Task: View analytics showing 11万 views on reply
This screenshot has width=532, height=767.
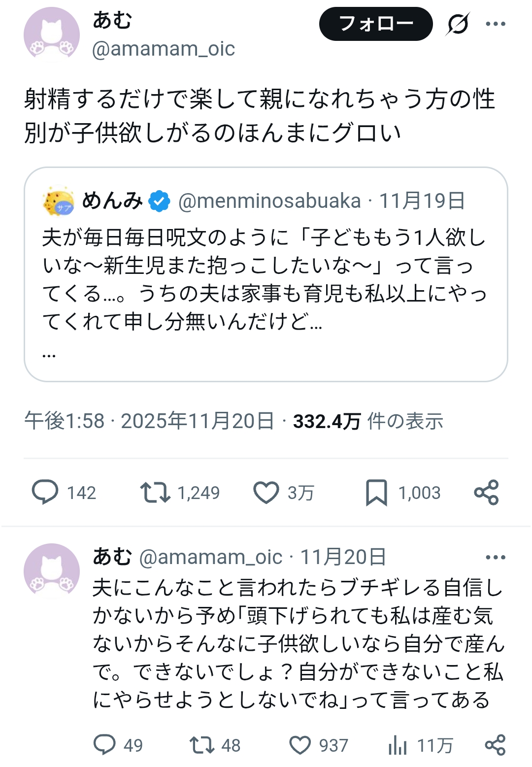Action: pyautogui.click(x=398, y=745)
